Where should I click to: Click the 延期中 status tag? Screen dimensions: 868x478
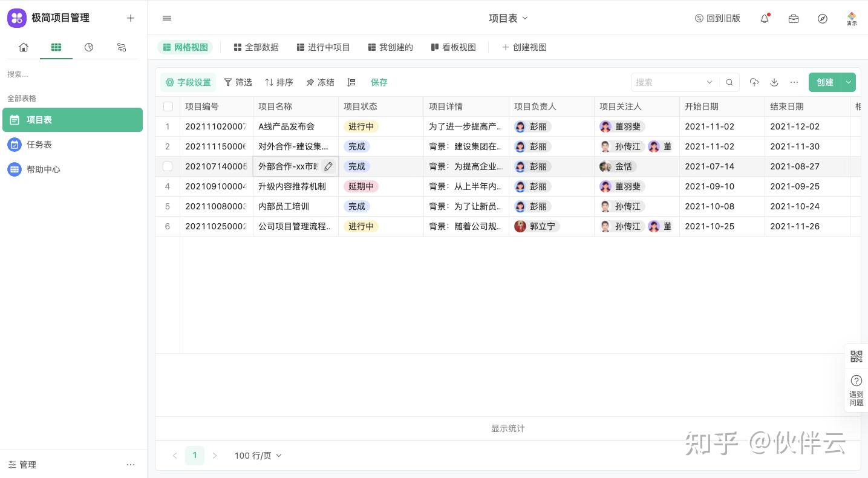(x=361, y=186)
